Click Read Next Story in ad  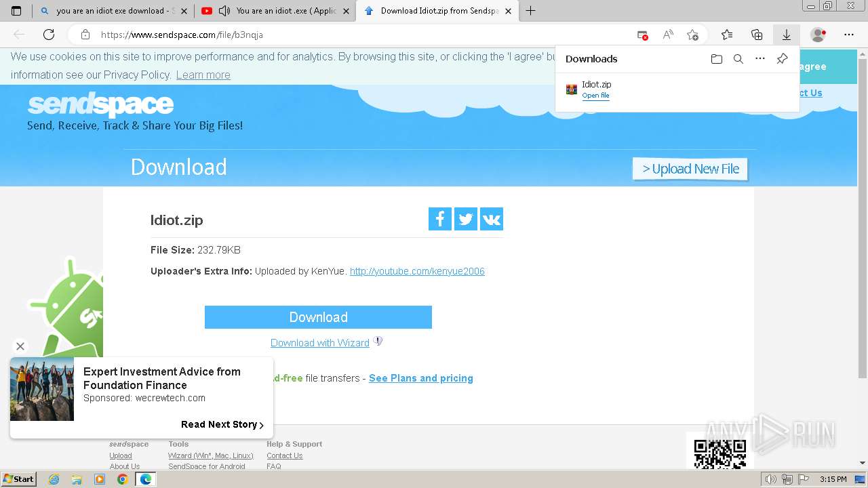222,424
